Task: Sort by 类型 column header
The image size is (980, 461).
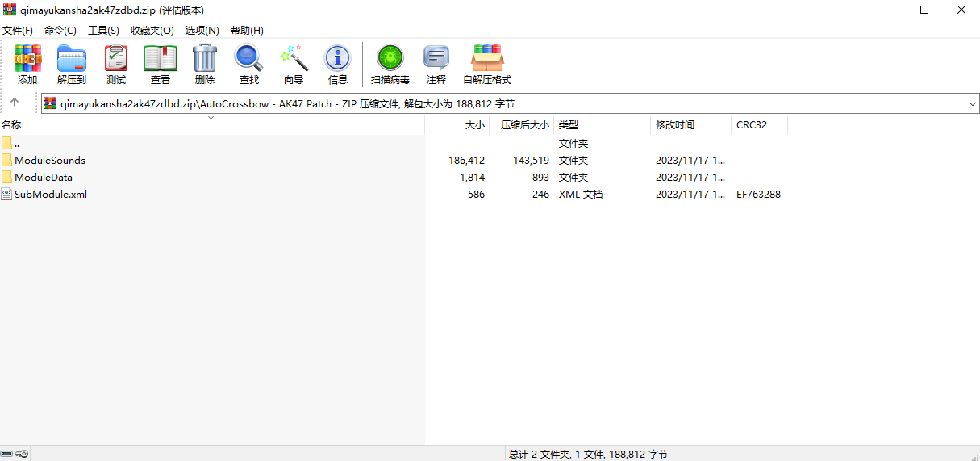Action: click(x=603, y=125)
